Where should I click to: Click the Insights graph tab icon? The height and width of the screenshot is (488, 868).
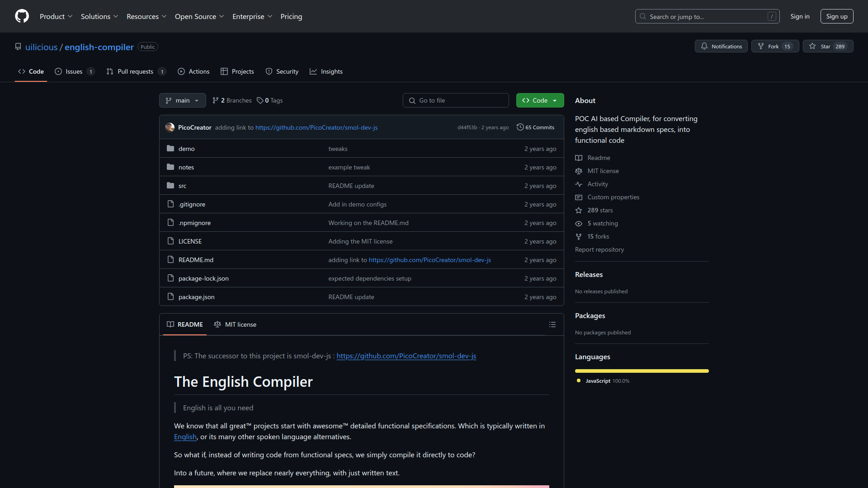313,71
